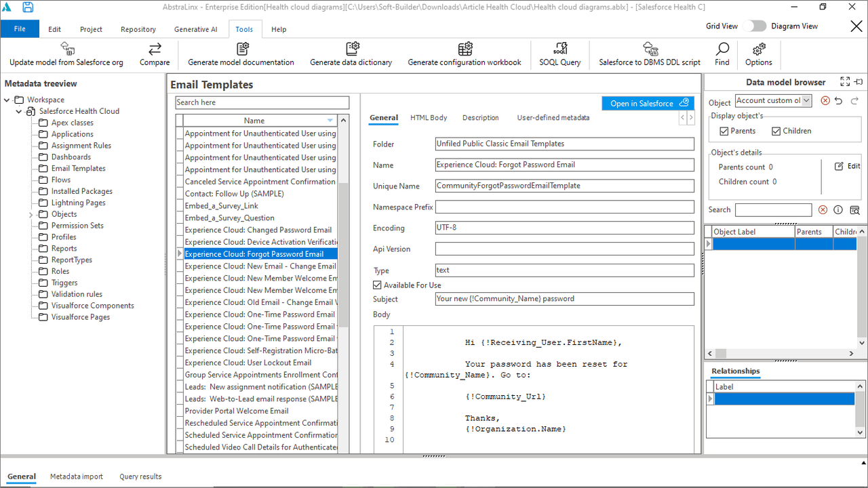Switch to User-defined metadata tab

pyautogui.click(x=553, y=117)
